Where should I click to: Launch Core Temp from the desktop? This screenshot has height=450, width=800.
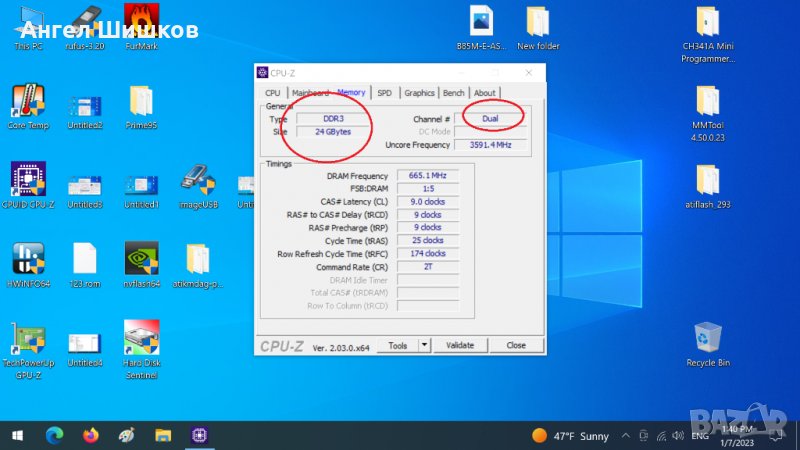[27, 101]
